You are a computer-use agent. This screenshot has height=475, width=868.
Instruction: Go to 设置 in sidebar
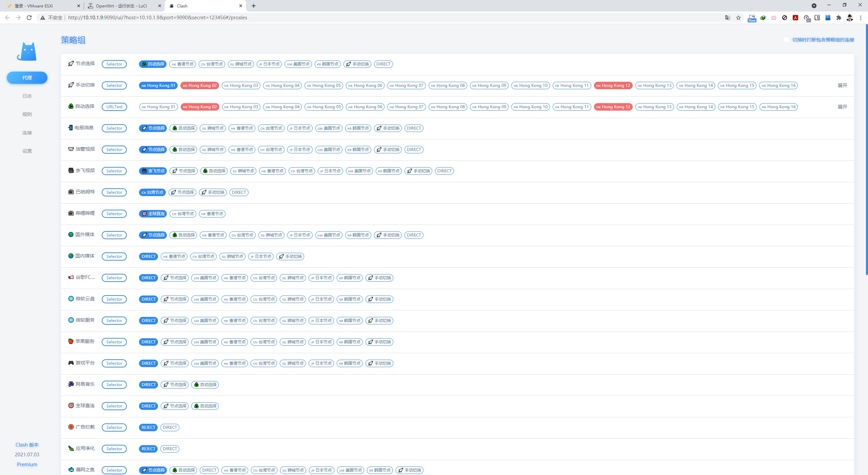point(27,151)
